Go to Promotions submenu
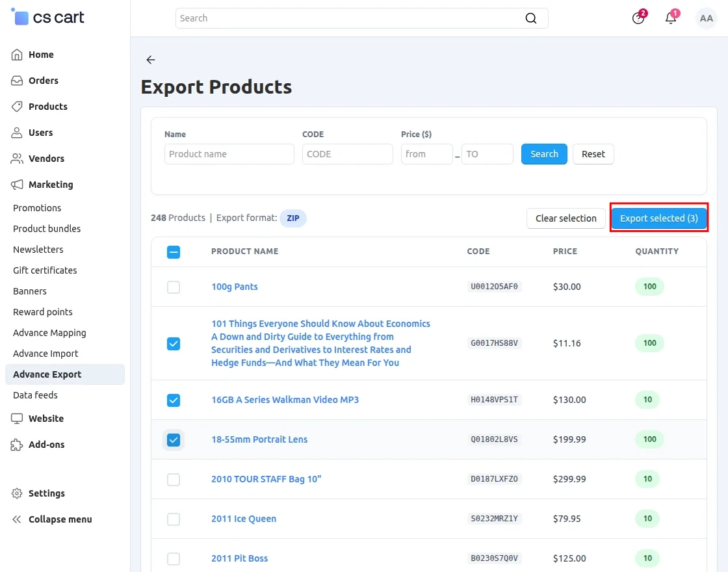Screen dimensions: 728x572 coord(37,208)
